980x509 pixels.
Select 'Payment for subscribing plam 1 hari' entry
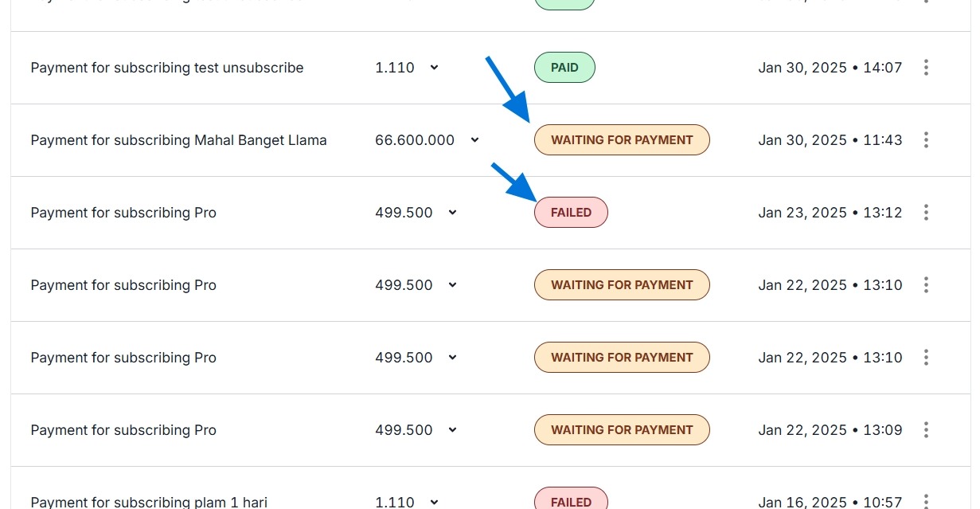(149, 502)
